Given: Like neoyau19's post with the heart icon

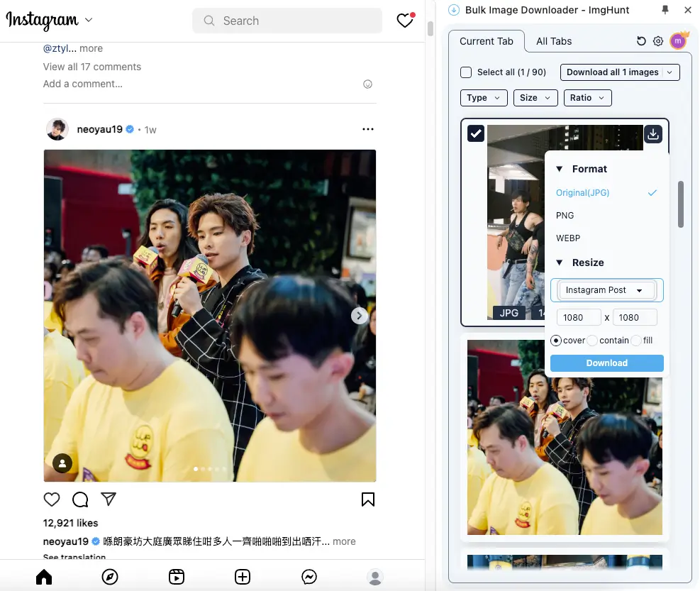Looking at the screenshot, I should [52, 499].
